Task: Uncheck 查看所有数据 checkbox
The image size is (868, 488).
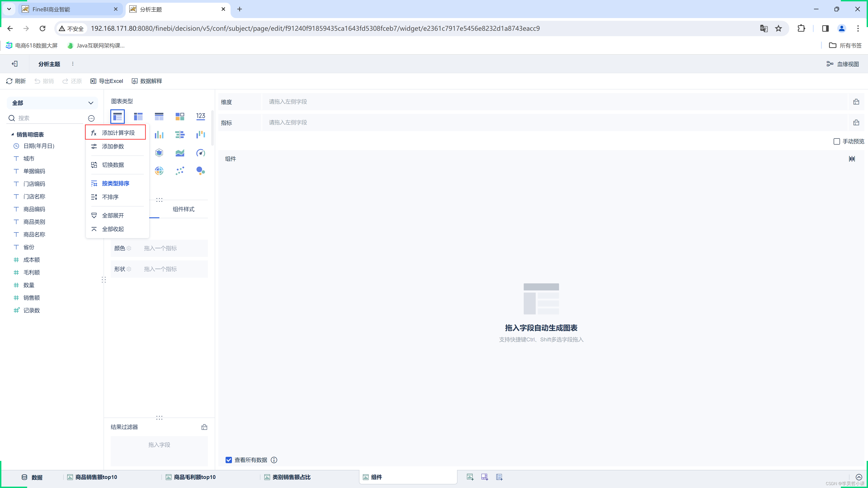Action: [229, 460]
